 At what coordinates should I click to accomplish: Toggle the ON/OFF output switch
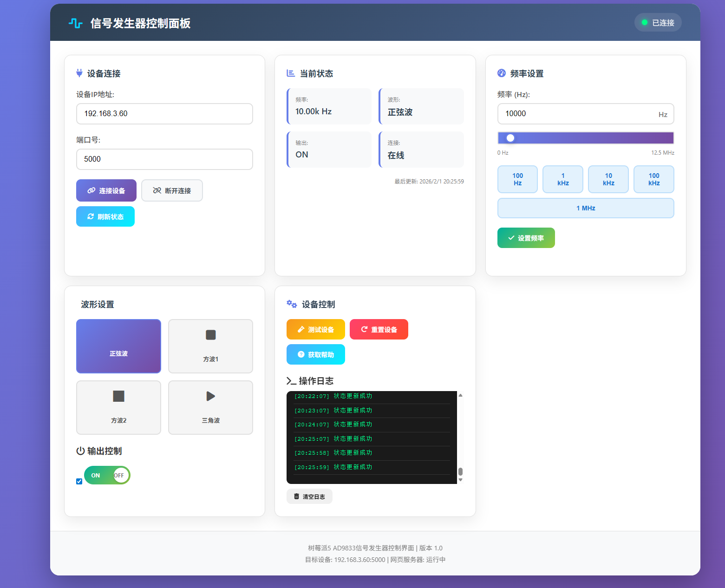click(x=107, y=475)
